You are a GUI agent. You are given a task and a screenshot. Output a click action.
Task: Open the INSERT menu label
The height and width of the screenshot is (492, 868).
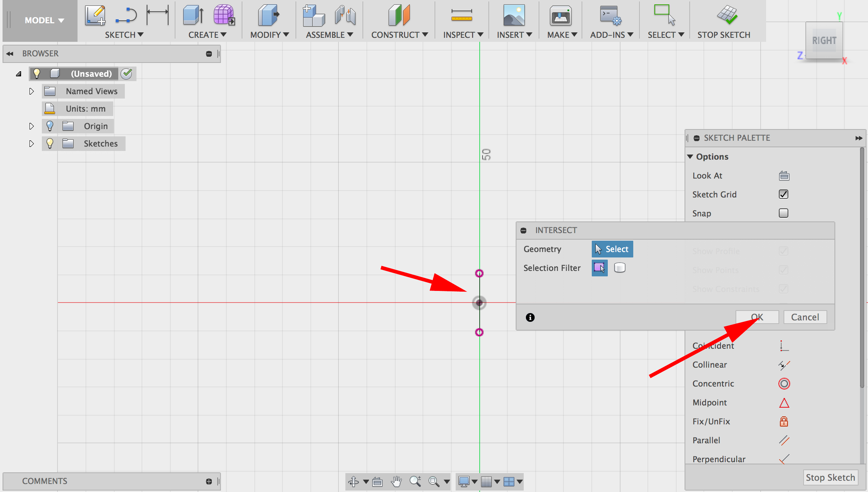point(514,35)
